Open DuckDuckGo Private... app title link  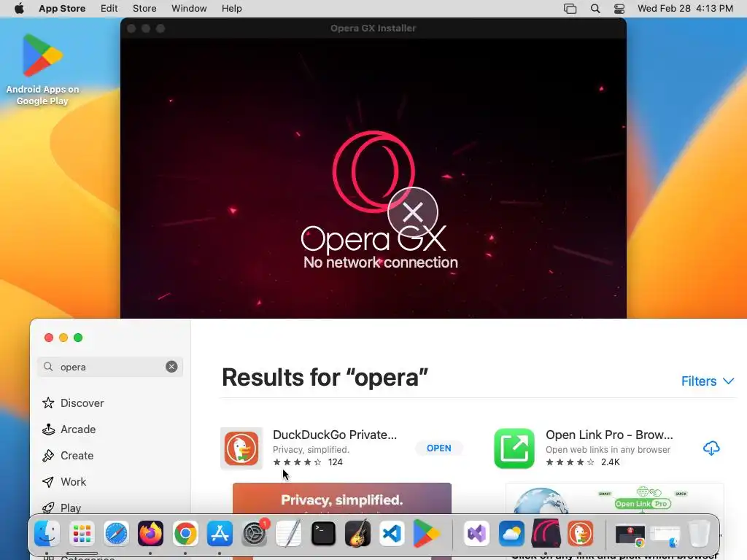click(334, 435)
